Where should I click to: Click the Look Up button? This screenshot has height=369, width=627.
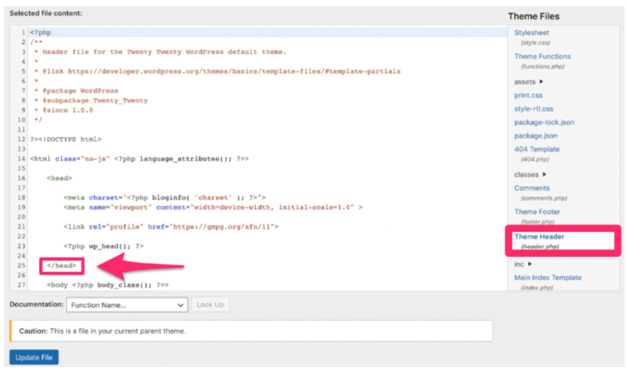coord(210,305)
